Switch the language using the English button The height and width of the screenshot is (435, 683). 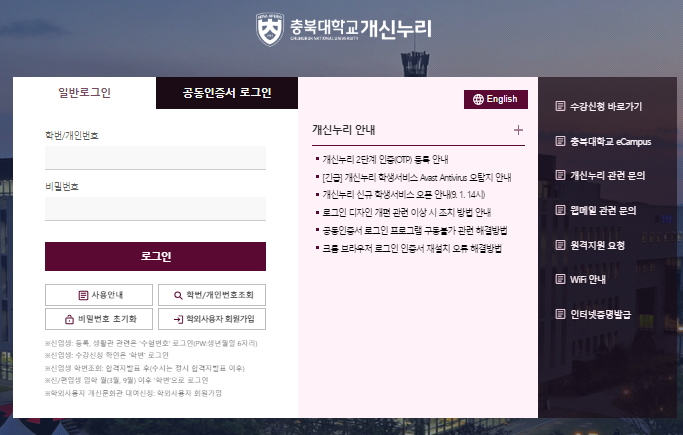[496, 99]
